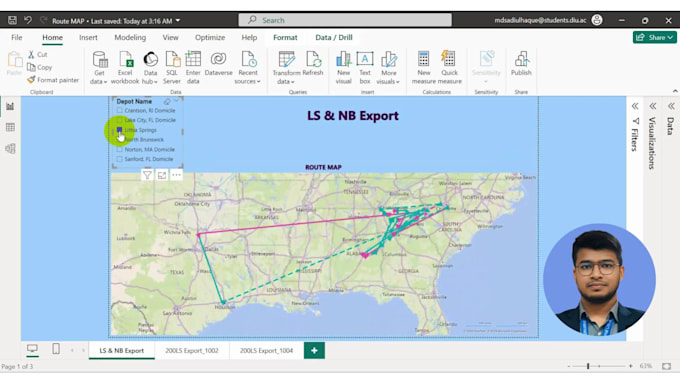
Task: Open More visuals
Action: coord(388,68)
